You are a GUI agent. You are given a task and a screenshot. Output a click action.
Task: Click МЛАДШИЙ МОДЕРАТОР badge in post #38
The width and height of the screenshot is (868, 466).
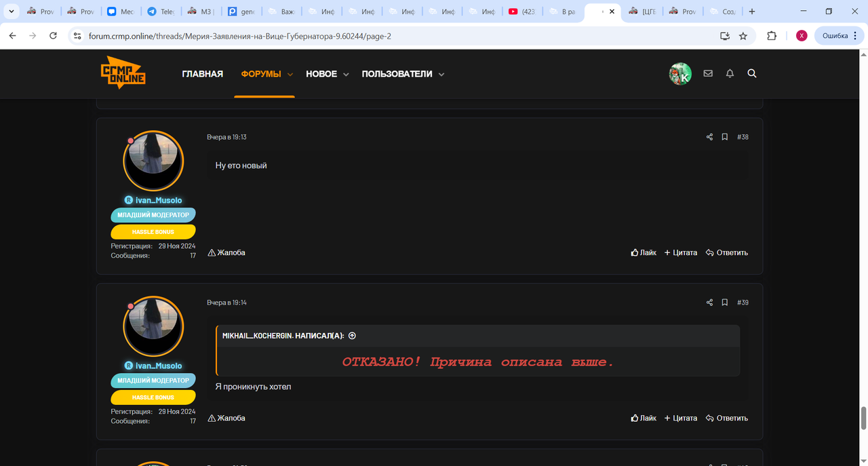pyautogui.click(x=153, y=215)
